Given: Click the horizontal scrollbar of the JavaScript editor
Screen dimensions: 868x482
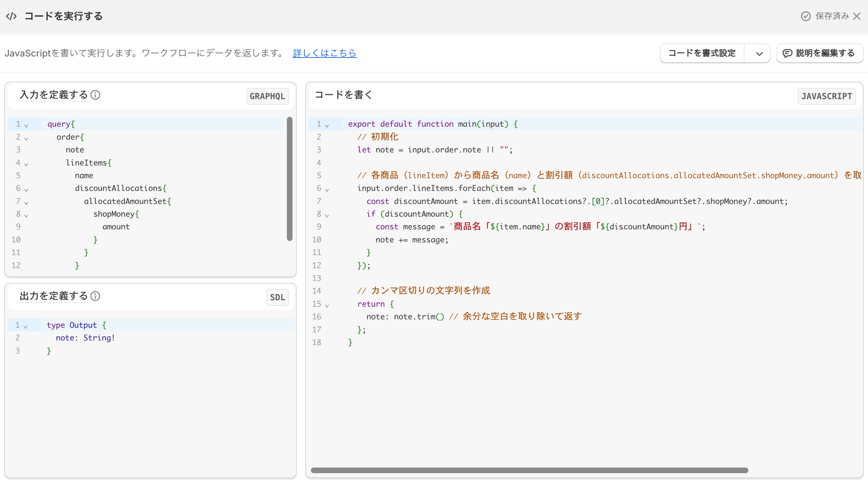Looking at the screenshot, I should click(529, 470).
